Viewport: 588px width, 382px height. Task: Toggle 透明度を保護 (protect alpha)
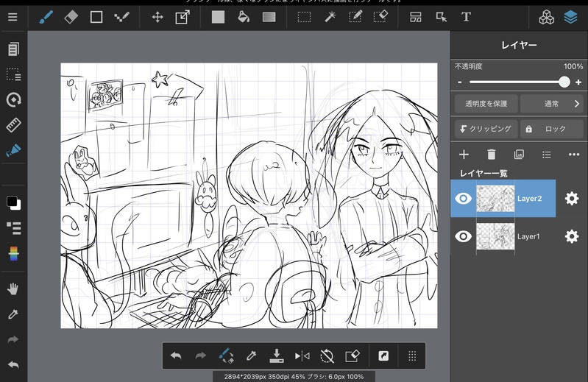click(x=486, y=104)
